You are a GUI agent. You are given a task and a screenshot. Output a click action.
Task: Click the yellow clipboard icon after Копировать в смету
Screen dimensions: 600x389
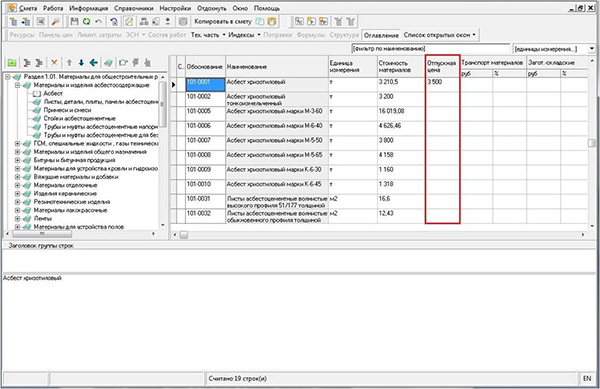pyautogui.click(x=272, y=21)
